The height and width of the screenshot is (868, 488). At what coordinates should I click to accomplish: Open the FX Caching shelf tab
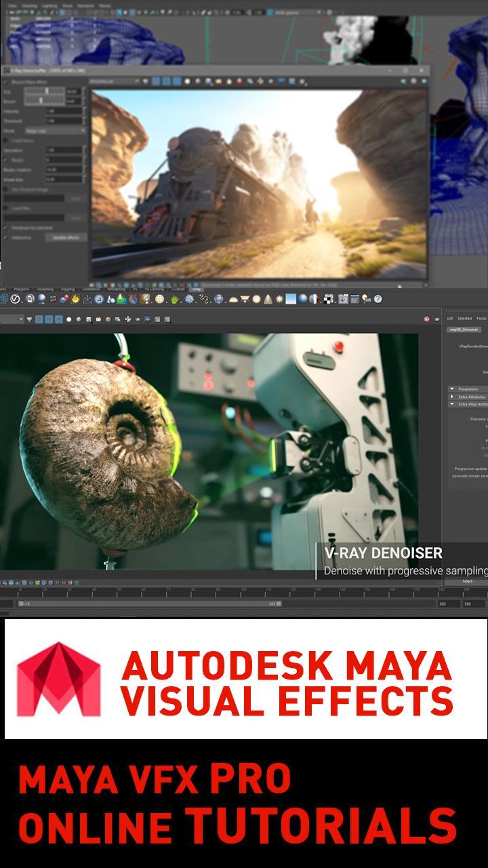(154, 289)
